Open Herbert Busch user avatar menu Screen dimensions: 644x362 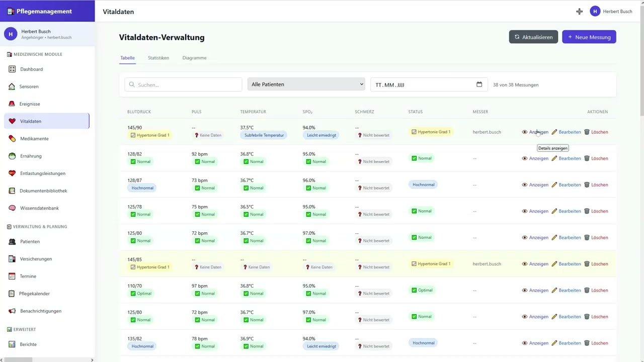coord(595,12)
